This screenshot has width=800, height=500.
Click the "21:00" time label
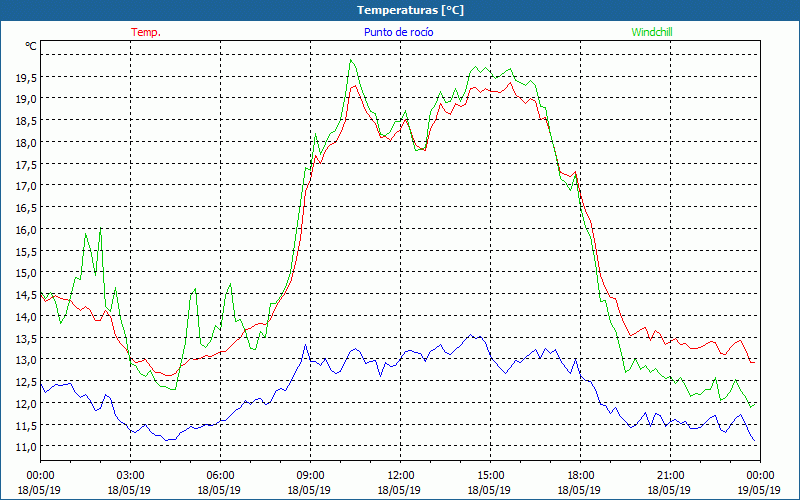[x=670, y=476]
